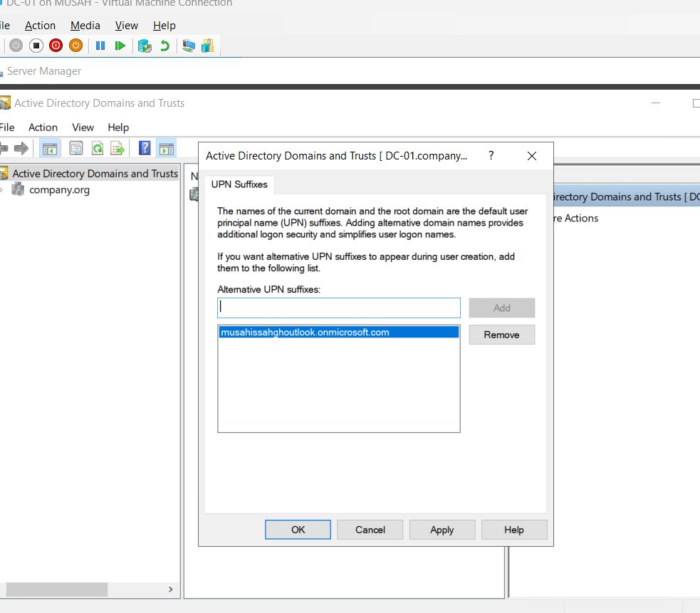
Task: Open Domains and Trusts File menu
Action: (6, 127)
